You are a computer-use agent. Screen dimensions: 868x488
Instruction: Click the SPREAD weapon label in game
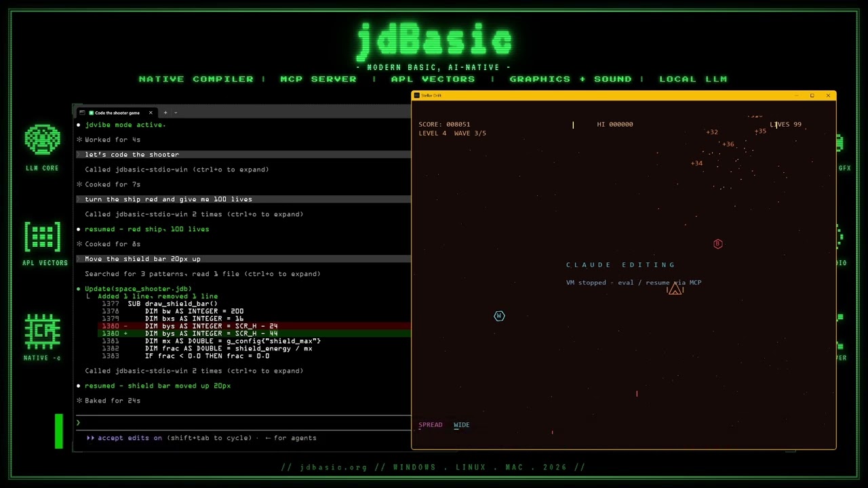[430, 425]
